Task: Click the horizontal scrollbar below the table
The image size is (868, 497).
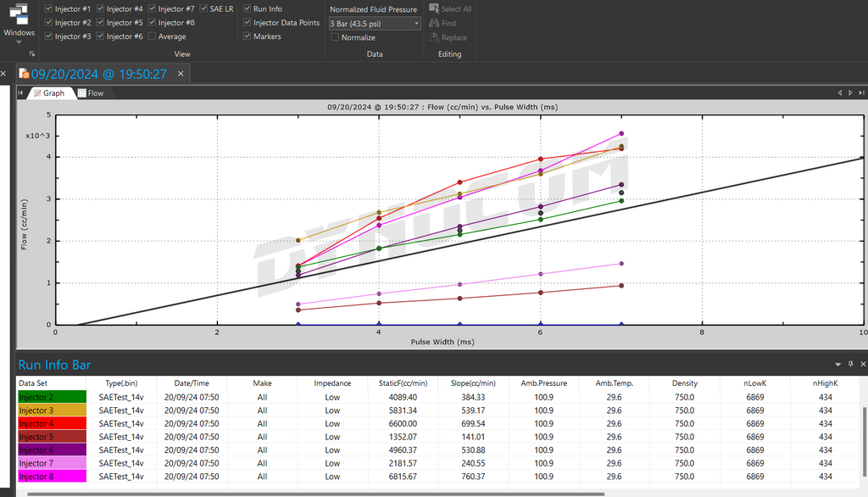Action: tap(315, 494)
